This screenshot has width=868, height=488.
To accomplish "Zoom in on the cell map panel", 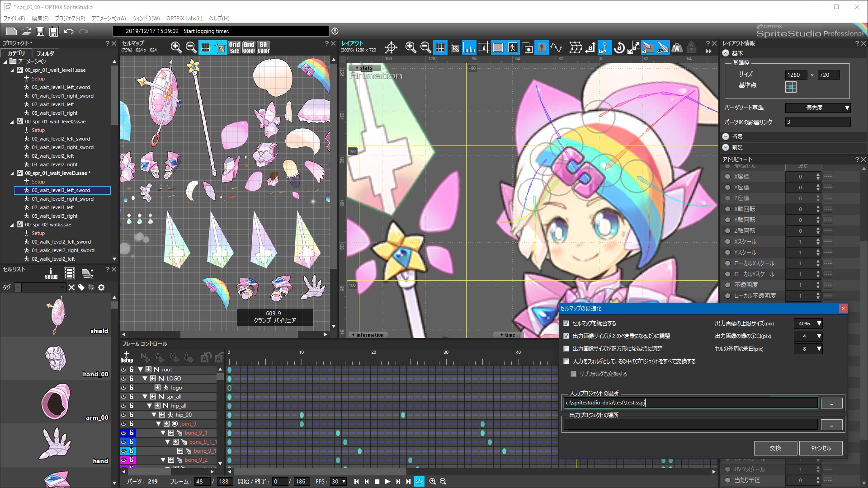I will click(x=176, y=47).
